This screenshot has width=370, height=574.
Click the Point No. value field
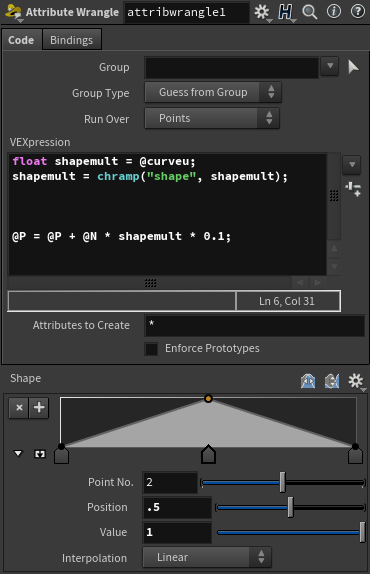170,482
